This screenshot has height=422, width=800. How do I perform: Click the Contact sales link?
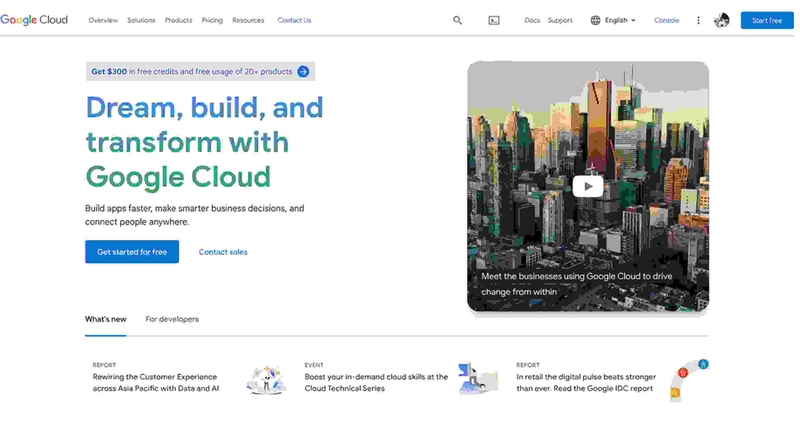pos(223,252)
